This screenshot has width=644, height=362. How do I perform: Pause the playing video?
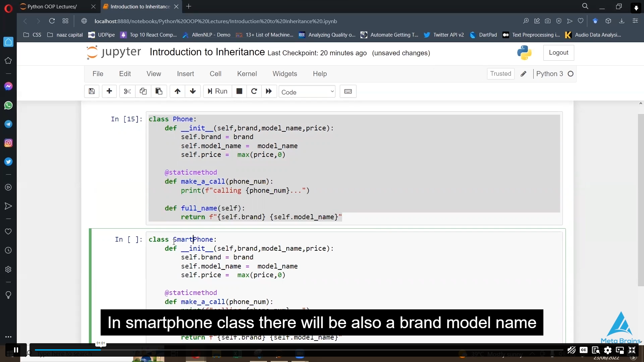click(x=16, y=350)
